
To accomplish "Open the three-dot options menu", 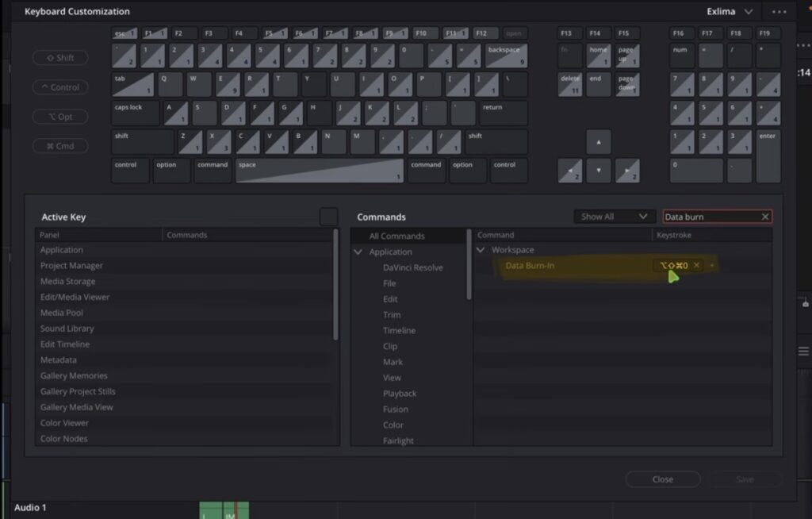I will click(779, 11).
